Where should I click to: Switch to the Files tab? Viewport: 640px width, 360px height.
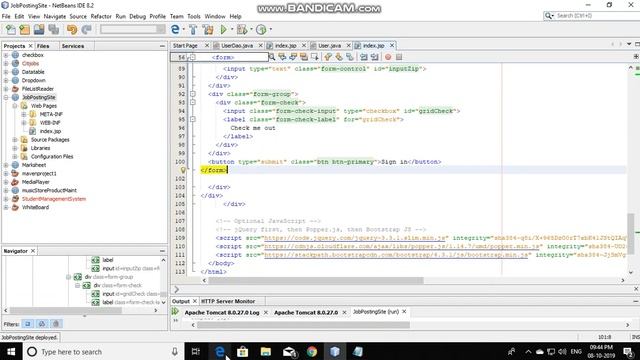tap(43, 46)
